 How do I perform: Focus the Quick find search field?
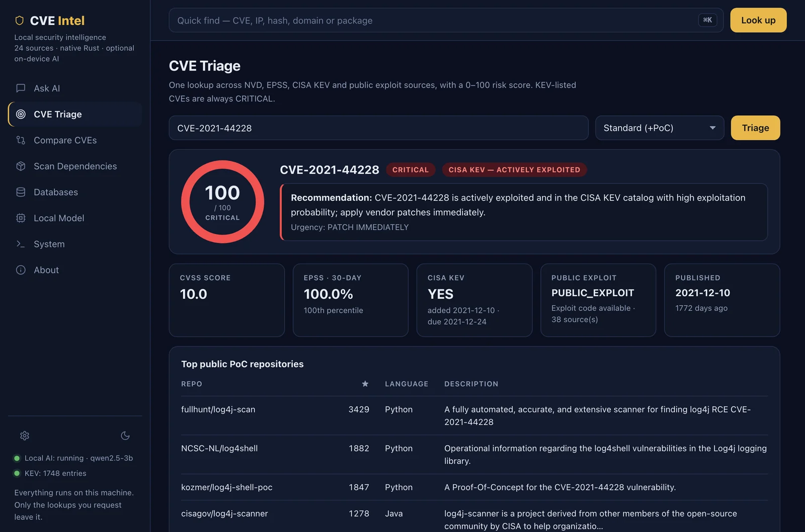[446, 20]
